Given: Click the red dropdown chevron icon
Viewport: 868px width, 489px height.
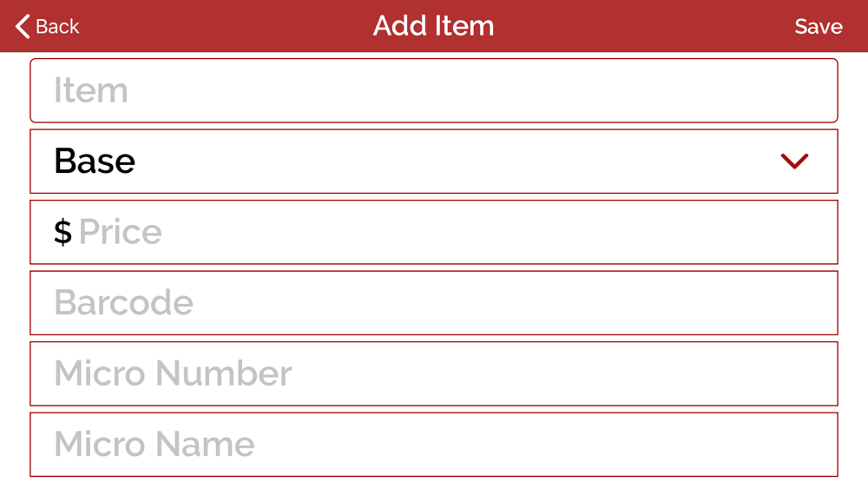Looking at the screenshot, I should click(x=794, y=162).
